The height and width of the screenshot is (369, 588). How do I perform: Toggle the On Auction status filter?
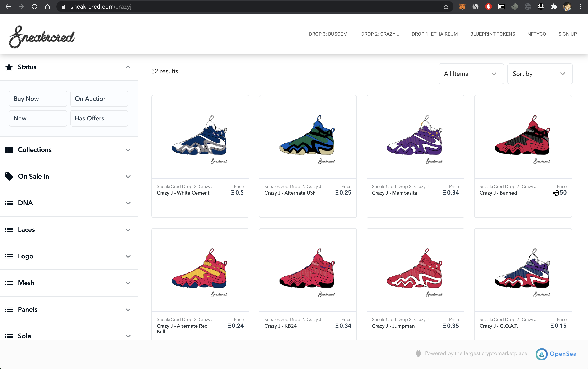pos(99,98)
